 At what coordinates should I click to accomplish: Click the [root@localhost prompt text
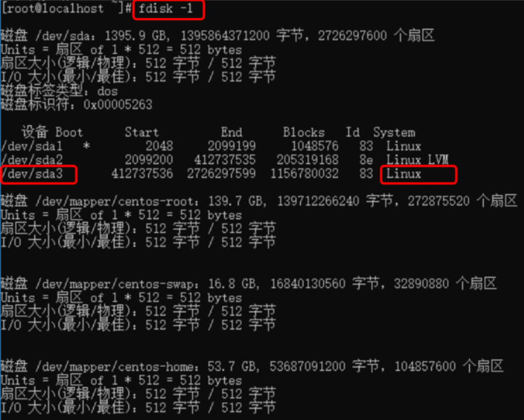click(x=53, y=8)
